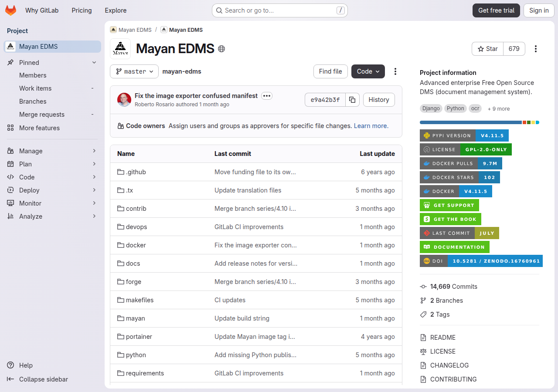
Task: Collapse the Pinned sidebar section
Action: point(52,63)
